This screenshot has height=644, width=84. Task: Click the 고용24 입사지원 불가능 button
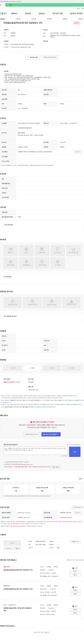click(50, 57)
